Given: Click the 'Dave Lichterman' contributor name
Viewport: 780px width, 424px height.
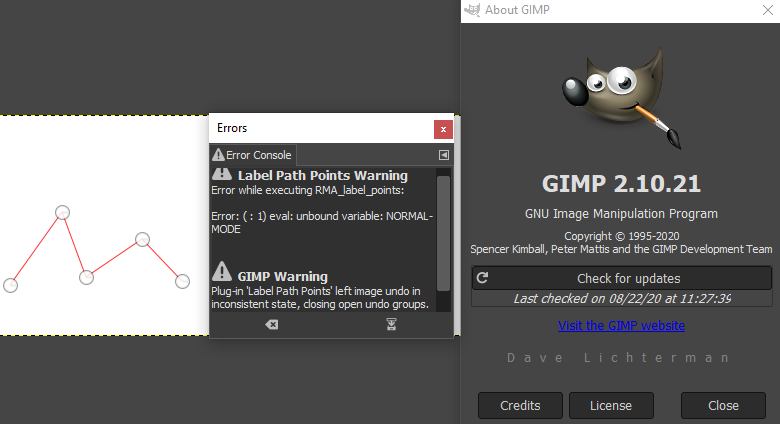Looking at the screenshot, I should 618,358.
